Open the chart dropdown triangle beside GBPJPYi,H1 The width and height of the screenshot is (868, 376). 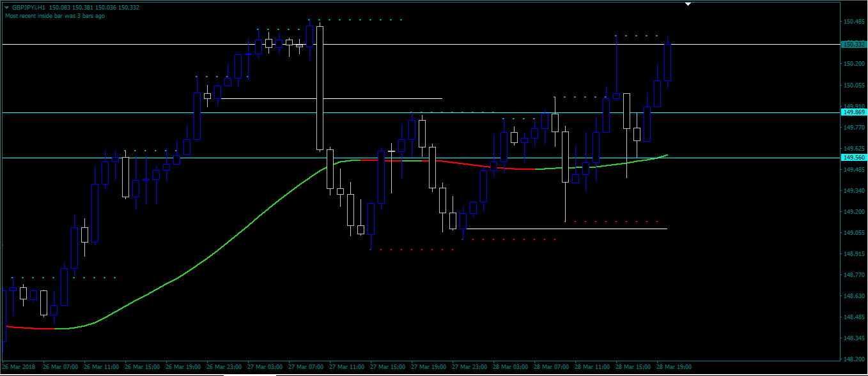point(7,8)
